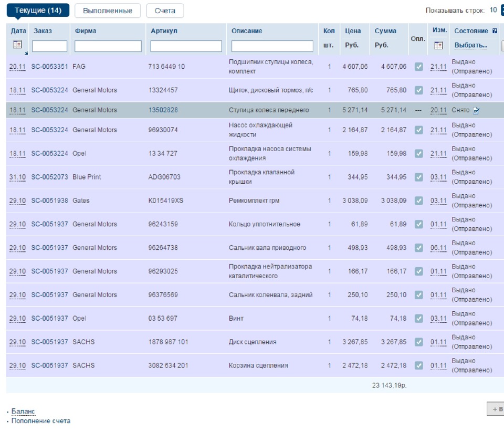Click the note icon beside Снято status

coord(476,111)
